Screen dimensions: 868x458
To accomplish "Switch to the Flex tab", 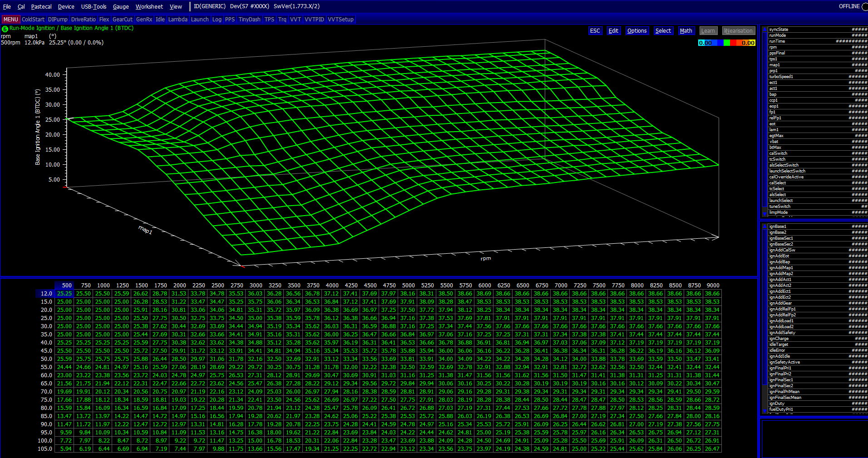I will coord(104,20).
